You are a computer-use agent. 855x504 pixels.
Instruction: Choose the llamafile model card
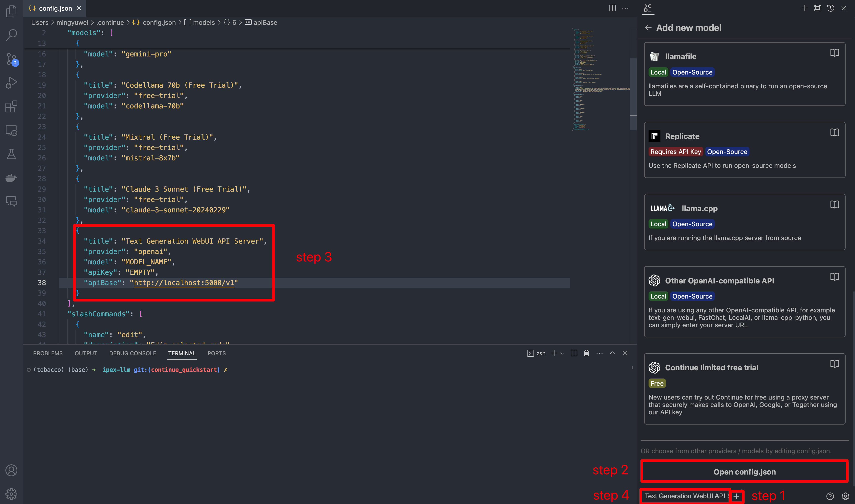(744, 74)
